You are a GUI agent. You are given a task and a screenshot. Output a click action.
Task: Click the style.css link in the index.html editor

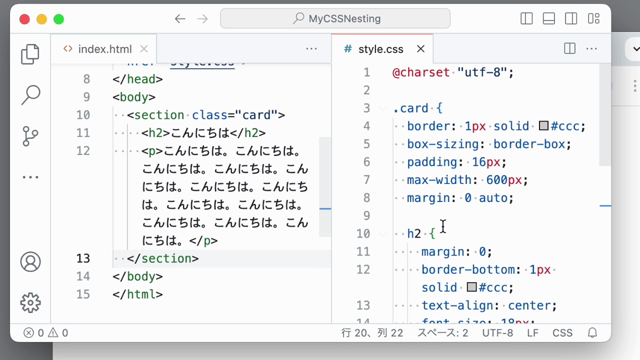click(x=202, y=64)
